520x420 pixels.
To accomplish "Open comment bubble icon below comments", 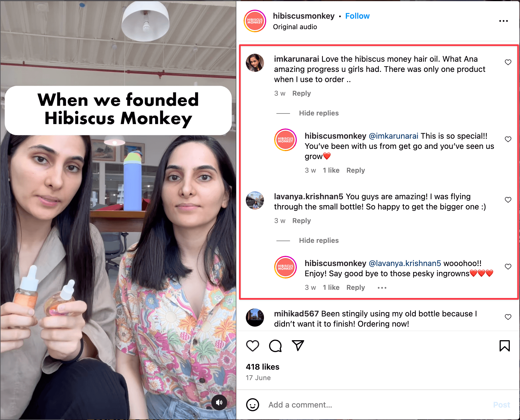I will coord(275,346).
